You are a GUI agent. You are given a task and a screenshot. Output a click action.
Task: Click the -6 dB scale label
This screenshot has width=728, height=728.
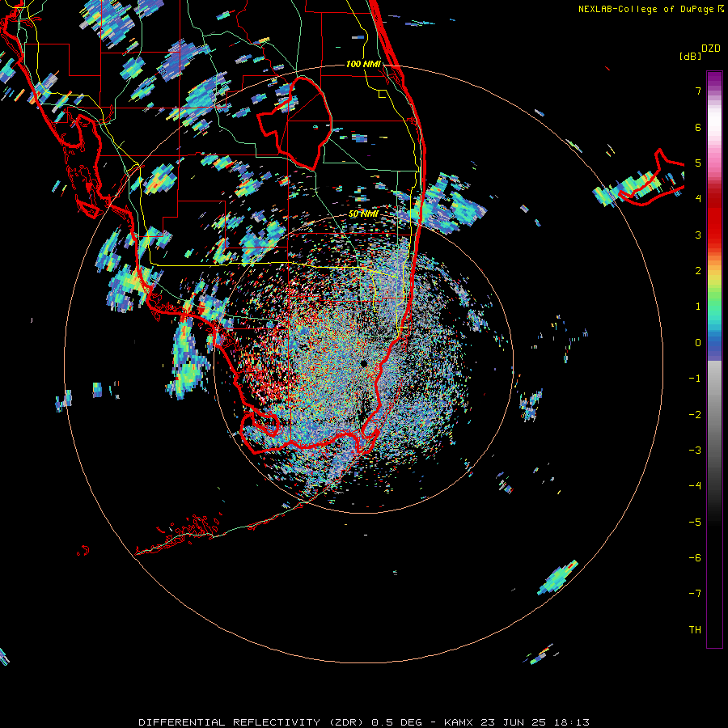coord(695,558)
